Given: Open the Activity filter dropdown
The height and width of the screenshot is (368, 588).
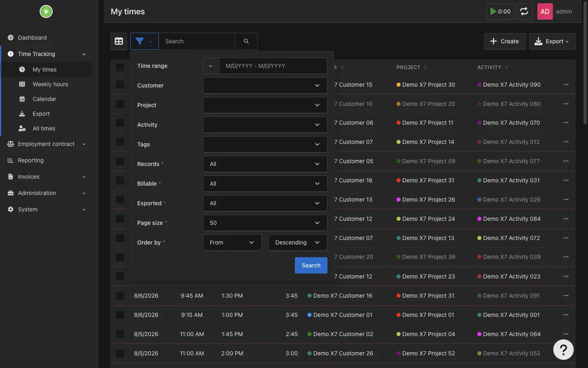Looking at the screenshot, I should [265, 125].
